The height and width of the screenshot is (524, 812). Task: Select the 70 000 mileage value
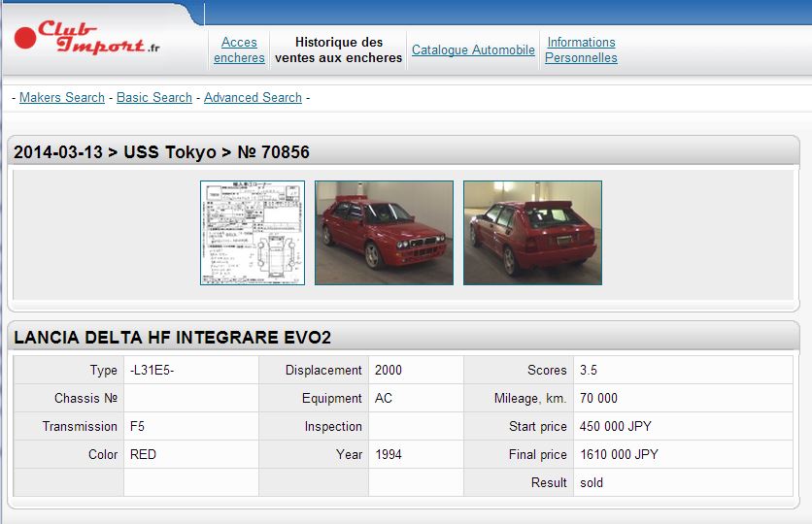pos(598,398)
